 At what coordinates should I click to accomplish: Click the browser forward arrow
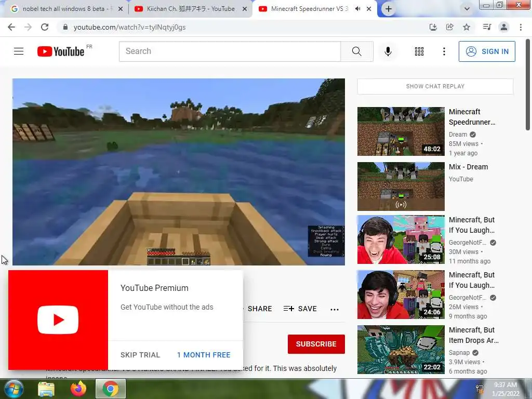[x=28, y=27]
